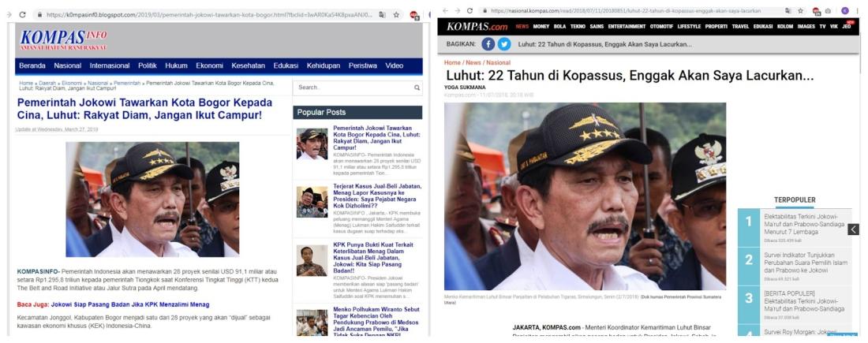Open Peristiwa in the Kompas Info menu
This screenshot has width=868, height=343.
[x=363, y=65]
